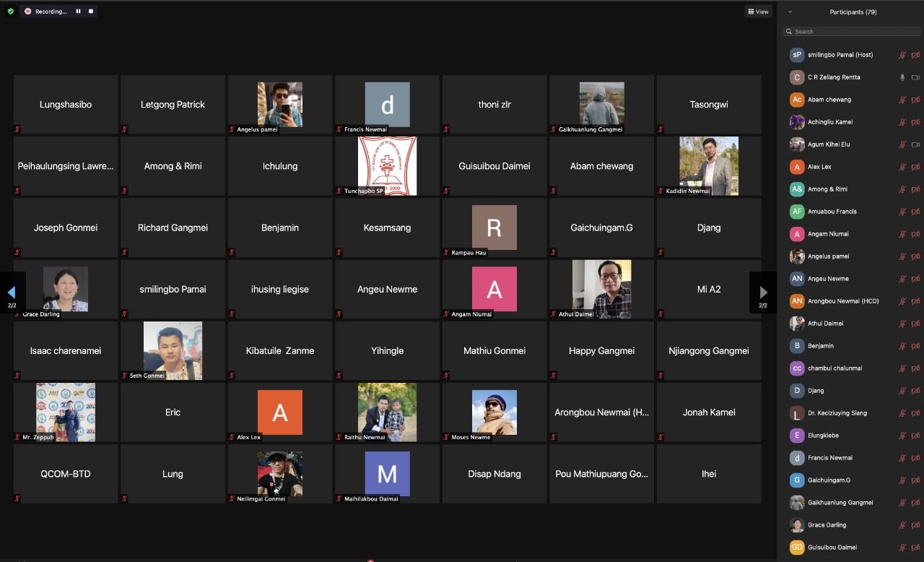Click the participants Search field
This screenshot has width=924, height=562.
pos(852,32)
